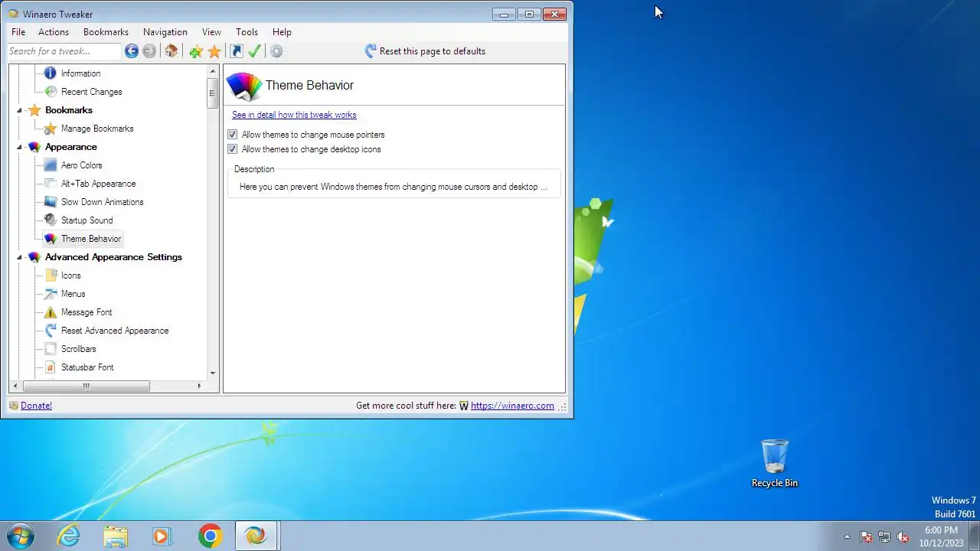The height and width of the screenshot is (551, 980).
Task: Select Slow Down Animations tweak
Action: click(x=102, y=202)
